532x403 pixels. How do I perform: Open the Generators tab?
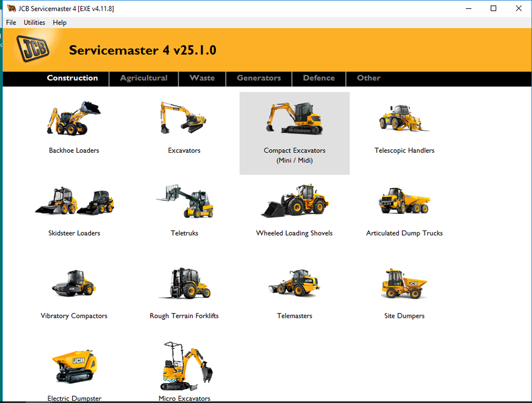point(259,78)
